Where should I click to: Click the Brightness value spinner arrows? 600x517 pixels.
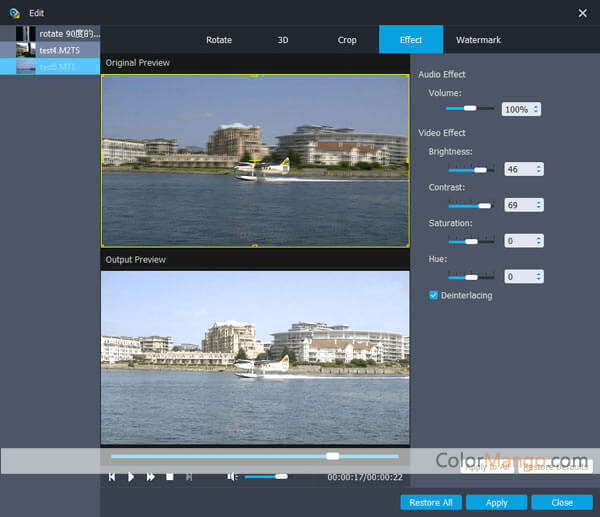[x=539, y=171]
